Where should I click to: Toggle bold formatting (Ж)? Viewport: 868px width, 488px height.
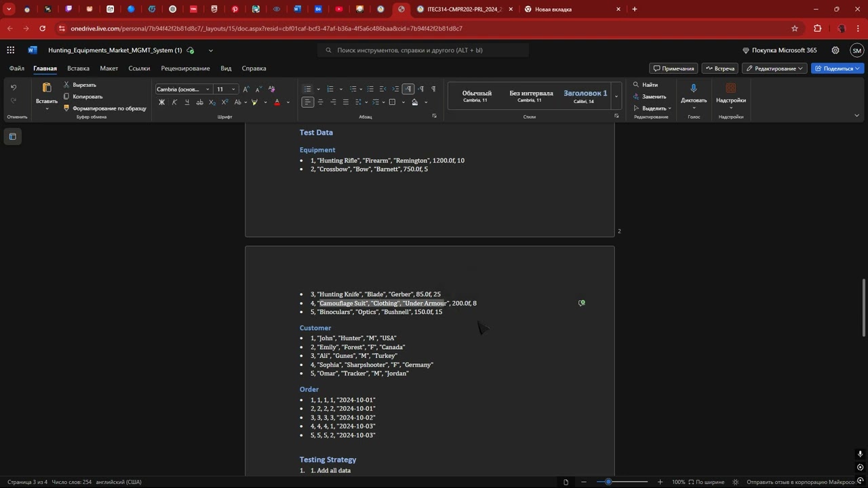click(161, 102)
